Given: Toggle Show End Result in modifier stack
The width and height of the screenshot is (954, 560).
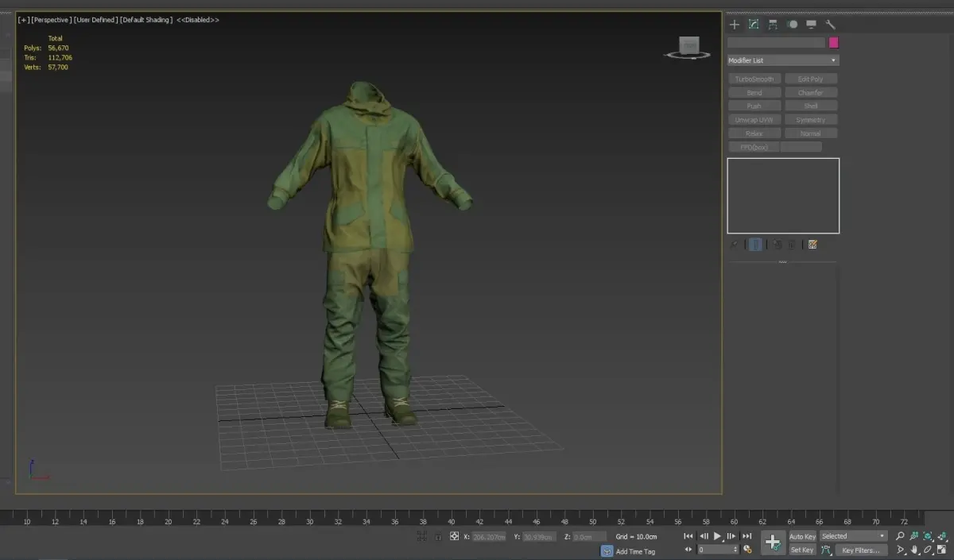Looking at the screenshot, I should (x=756, y=245).
